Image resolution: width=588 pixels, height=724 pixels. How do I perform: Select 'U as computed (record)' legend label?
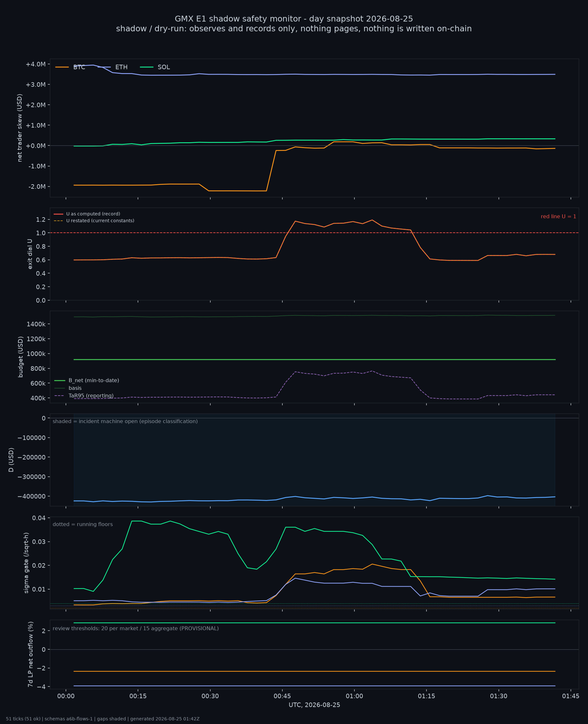click(93, 214)
